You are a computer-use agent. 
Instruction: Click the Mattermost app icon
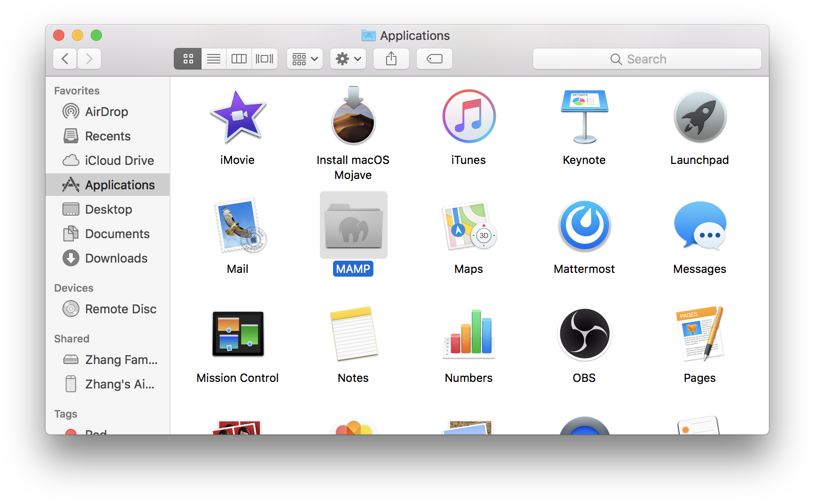584,225
